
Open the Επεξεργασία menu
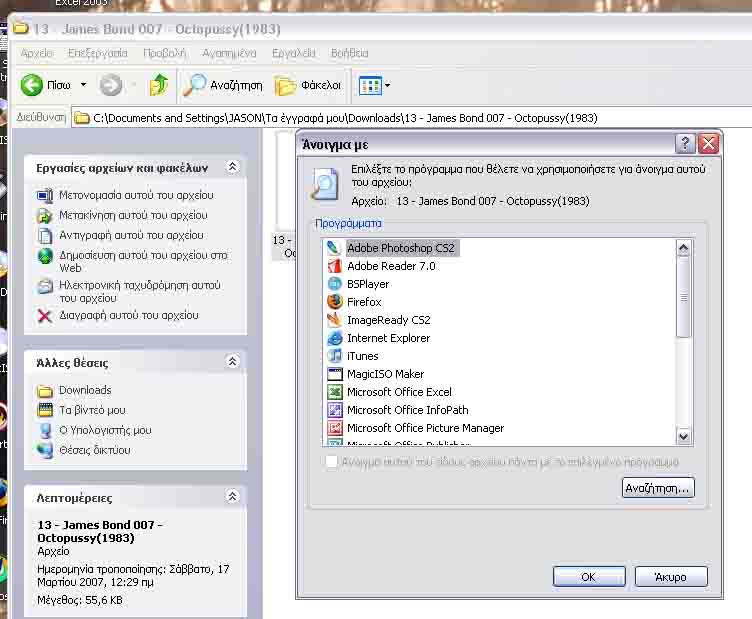pos(98,53)
